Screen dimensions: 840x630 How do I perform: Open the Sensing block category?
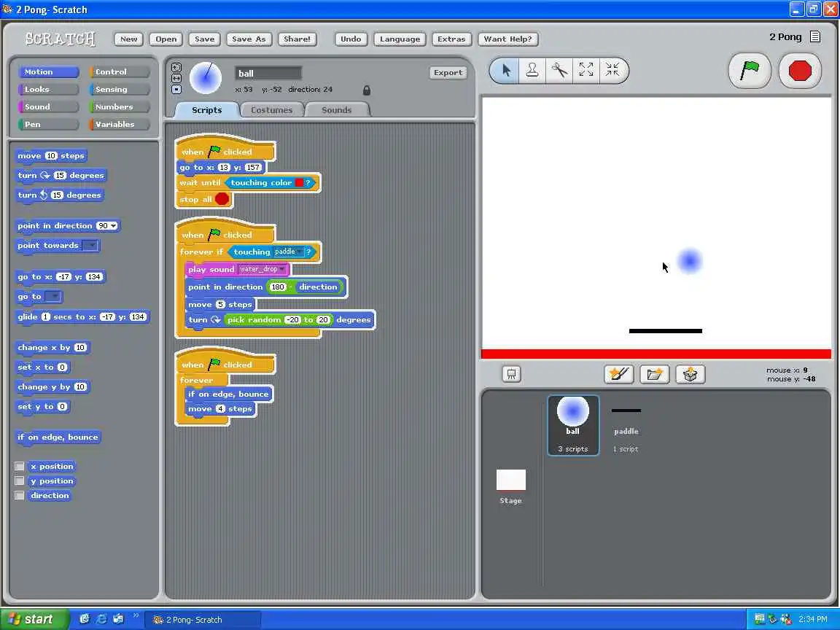[119, 90]
